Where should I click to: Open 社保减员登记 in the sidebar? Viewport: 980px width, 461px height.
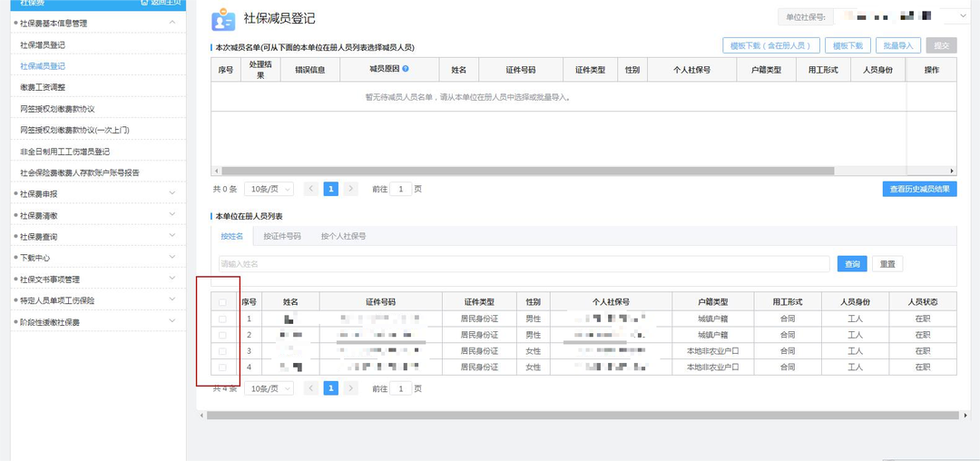click(x=43, y=65)
